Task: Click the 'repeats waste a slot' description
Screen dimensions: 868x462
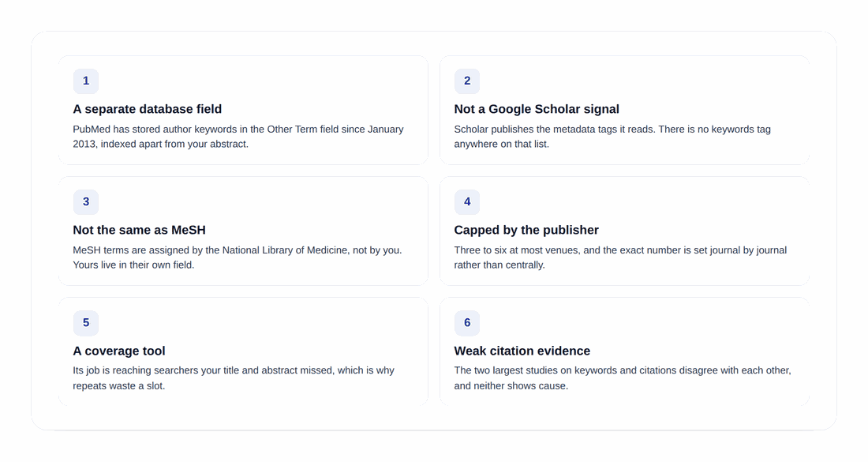Action: (x=234, y=377)
